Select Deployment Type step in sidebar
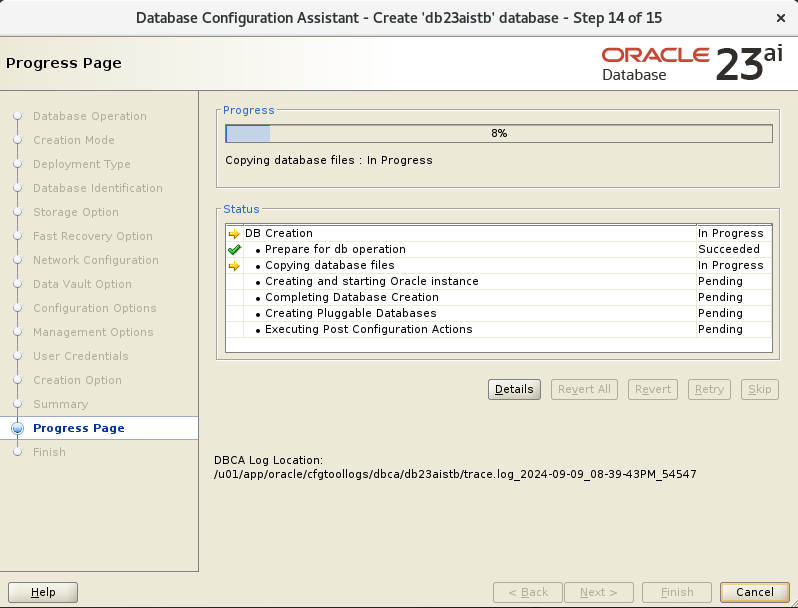This screenshot has height=608, width=798. (x=81, y=164)
